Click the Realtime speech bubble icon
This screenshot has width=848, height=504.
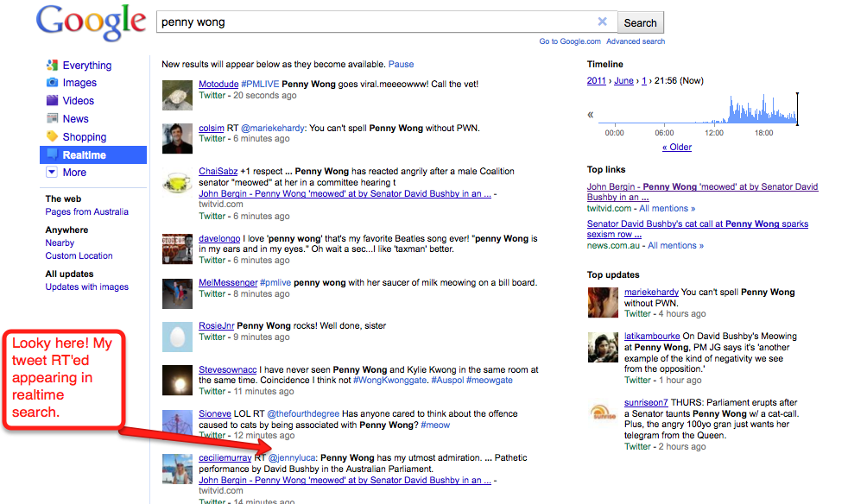click(x=52, y=155)
